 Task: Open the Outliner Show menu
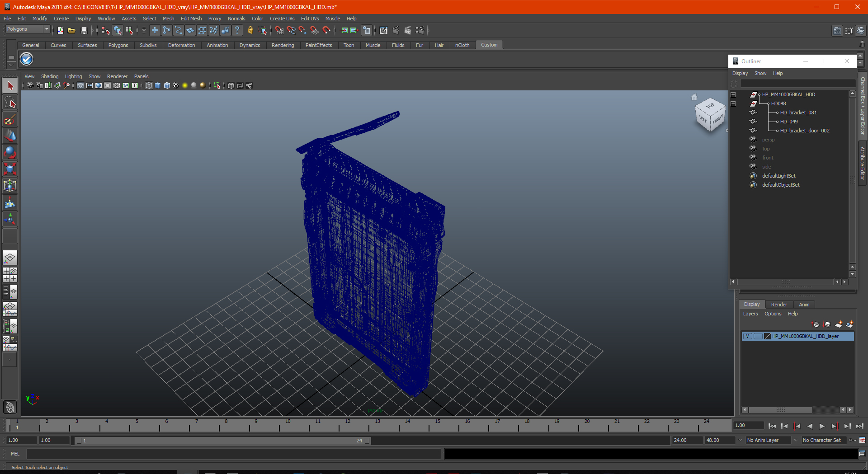tap(760, 73)
